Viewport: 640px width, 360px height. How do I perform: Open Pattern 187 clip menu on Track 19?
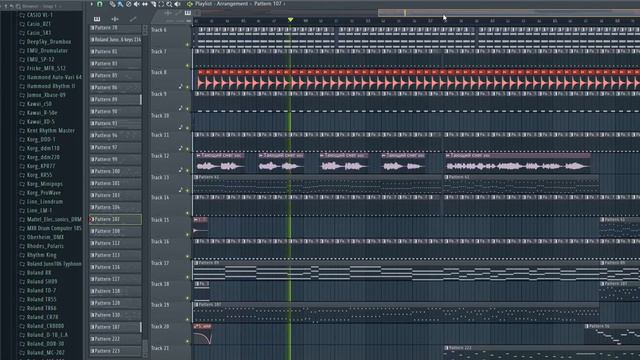click(197, 304)
